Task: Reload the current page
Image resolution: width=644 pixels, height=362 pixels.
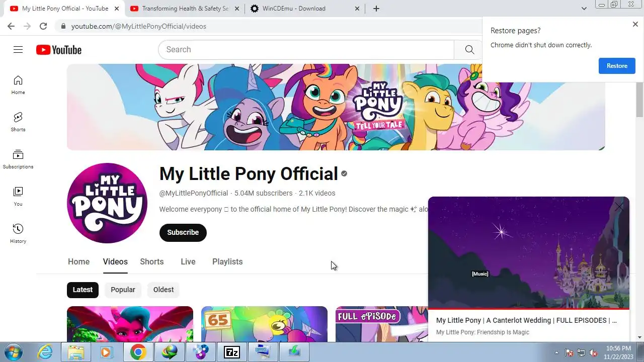Action: tap(43, 26)
